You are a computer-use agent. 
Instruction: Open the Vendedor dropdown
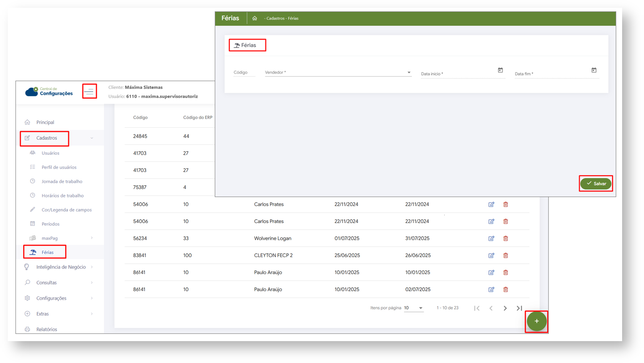click(338, 73)
